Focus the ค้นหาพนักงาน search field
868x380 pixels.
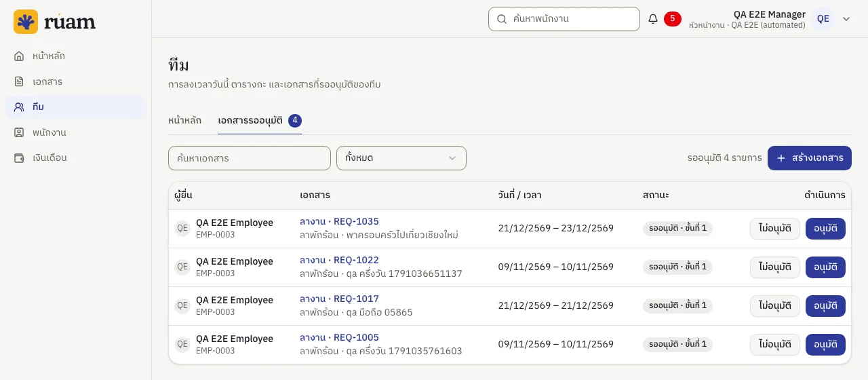click(564, 19)
